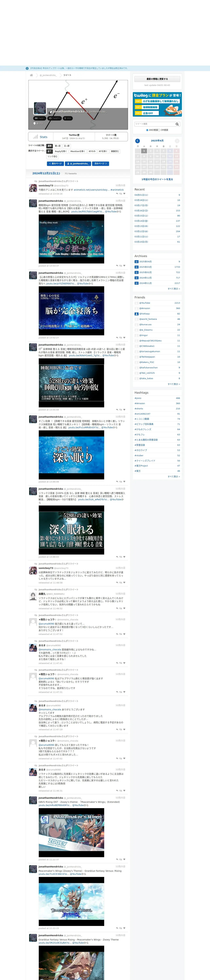Reply to the tweet posted at 13:48:43
Image resolution: width=210 pixels, height=980 pixels.
(117, 557)
